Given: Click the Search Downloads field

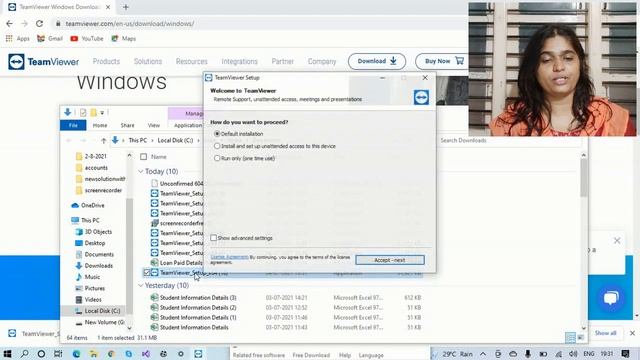Looking at the screenshot, I should click(510, 140).
